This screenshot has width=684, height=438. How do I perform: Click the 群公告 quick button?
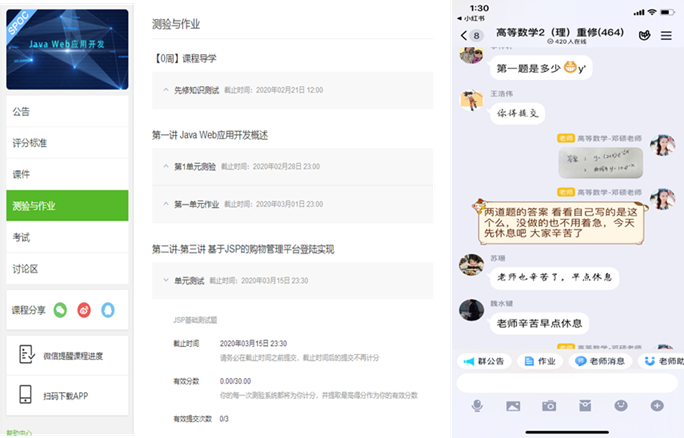486,361
